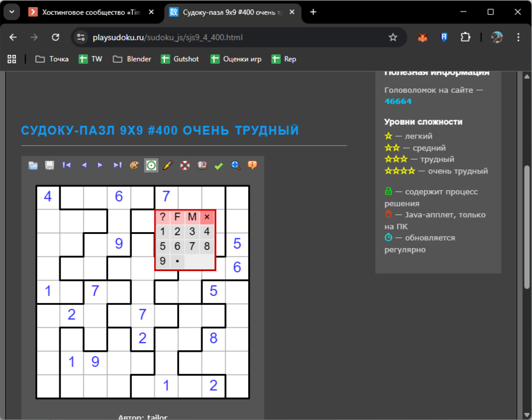Check the solution with the green checkmark
The height and width of the screenshot is (420, 532).
tap(219, 165)
